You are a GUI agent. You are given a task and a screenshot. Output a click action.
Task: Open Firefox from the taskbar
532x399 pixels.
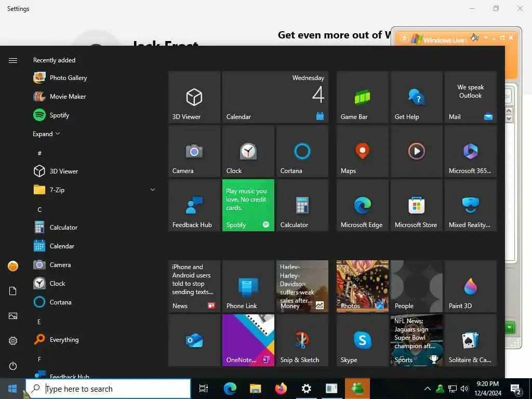[x=281, y=389]
